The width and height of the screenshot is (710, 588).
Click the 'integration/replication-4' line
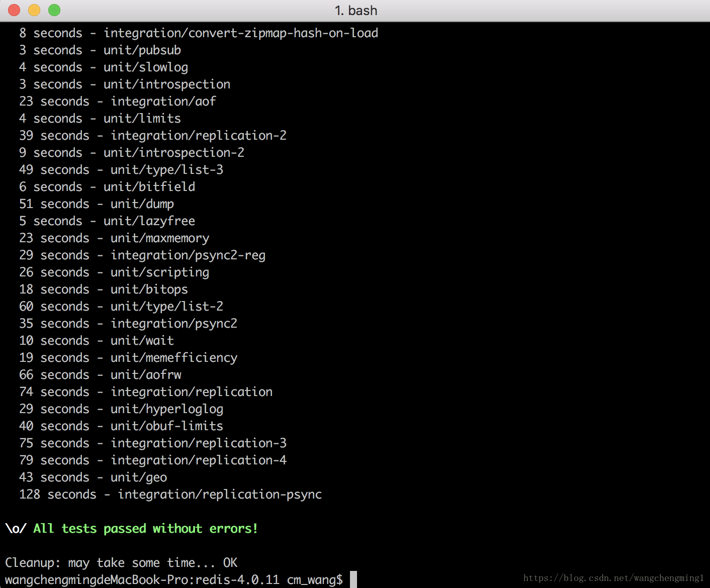coord(153,460)
